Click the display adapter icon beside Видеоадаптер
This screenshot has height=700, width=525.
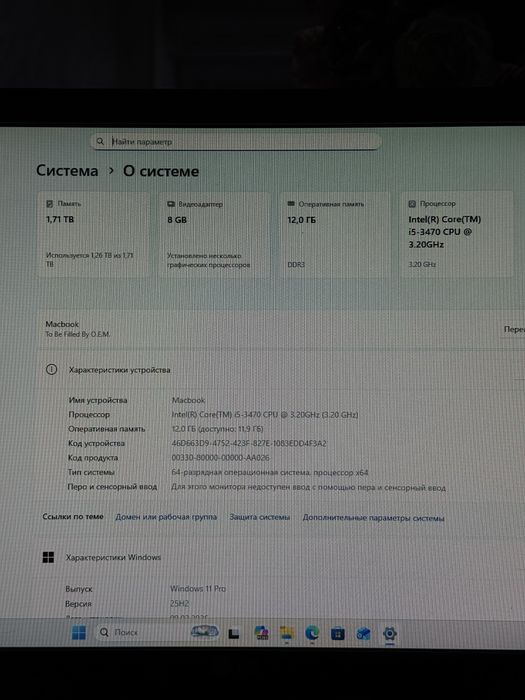(x=171, y=204)
